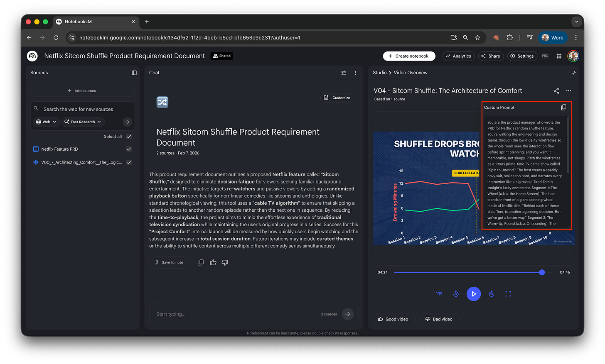Click the video slide thumbnail chart

[427, 188]
